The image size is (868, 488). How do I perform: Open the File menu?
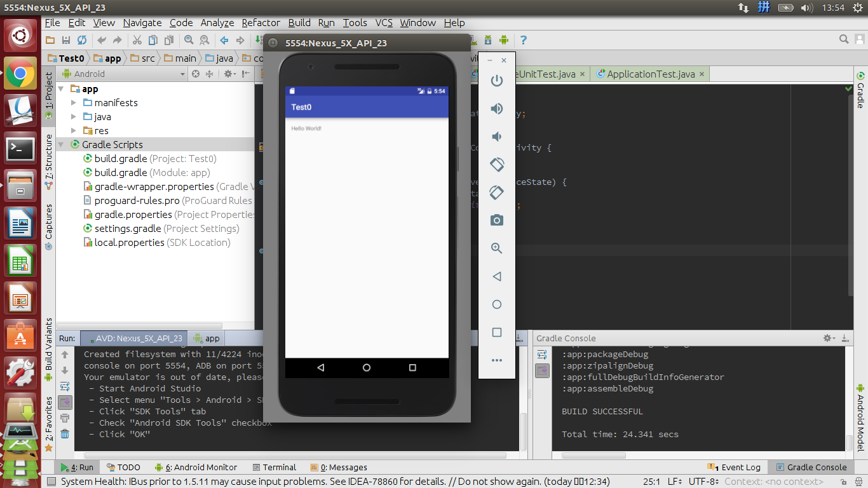(x=53, y=23)
